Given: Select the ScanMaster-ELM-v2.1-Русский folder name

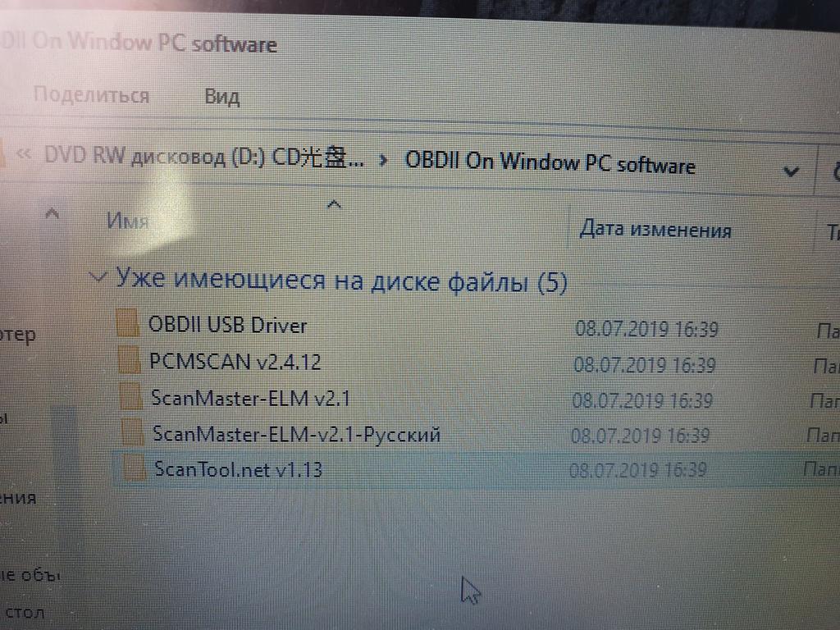Looking at the screenshot, I should (296, 434).
